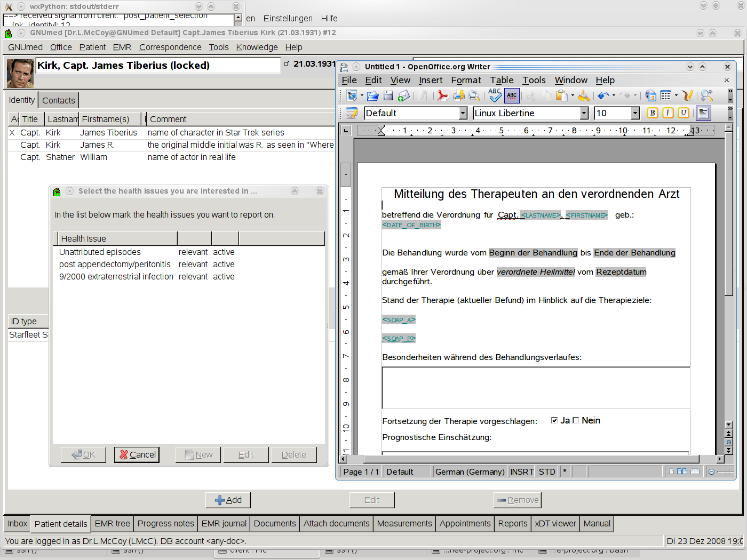Screen dimensions: 747x560
Task: Select the Format Paintbrush icon
Action: (584, 95)
